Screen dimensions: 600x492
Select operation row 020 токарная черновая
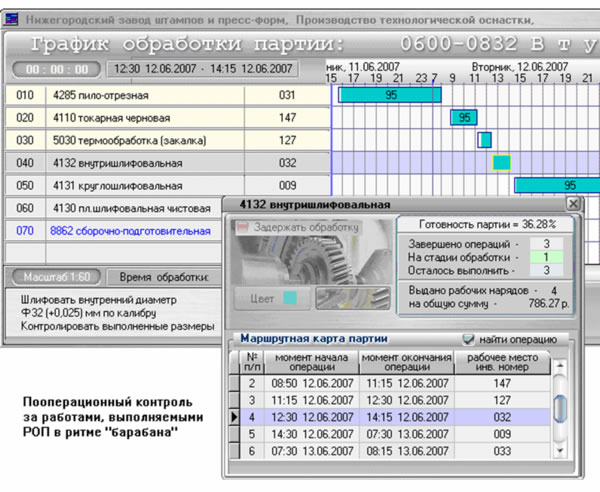[x=167, y=118]
